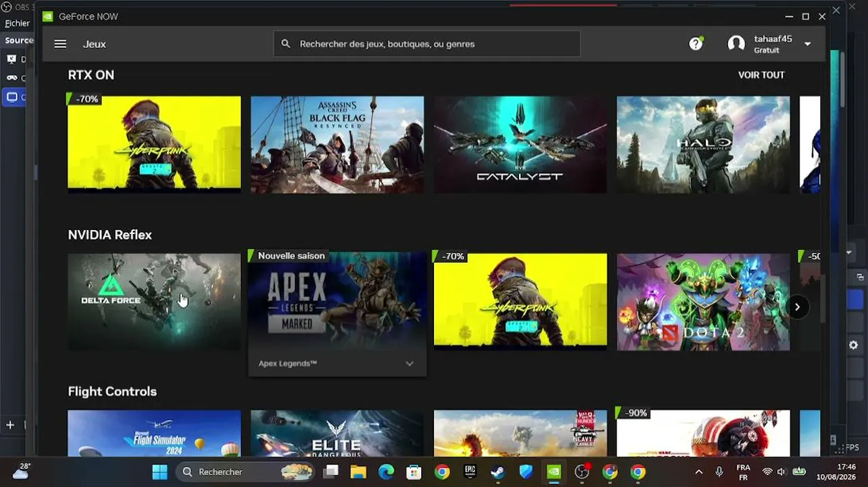Click the OBS logo in the background window
Viewport: 868px width, 487px height.
click(6, 7)
